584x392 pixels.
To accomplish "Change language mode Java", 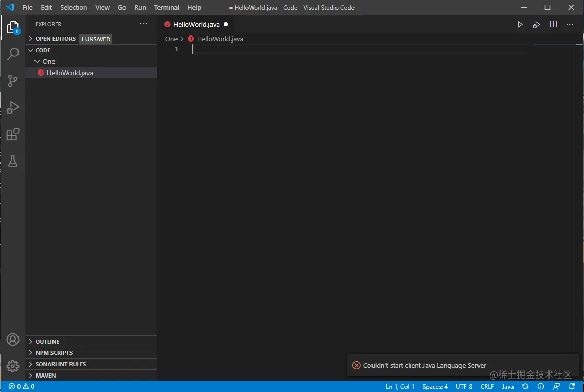I will click(508, 386).
